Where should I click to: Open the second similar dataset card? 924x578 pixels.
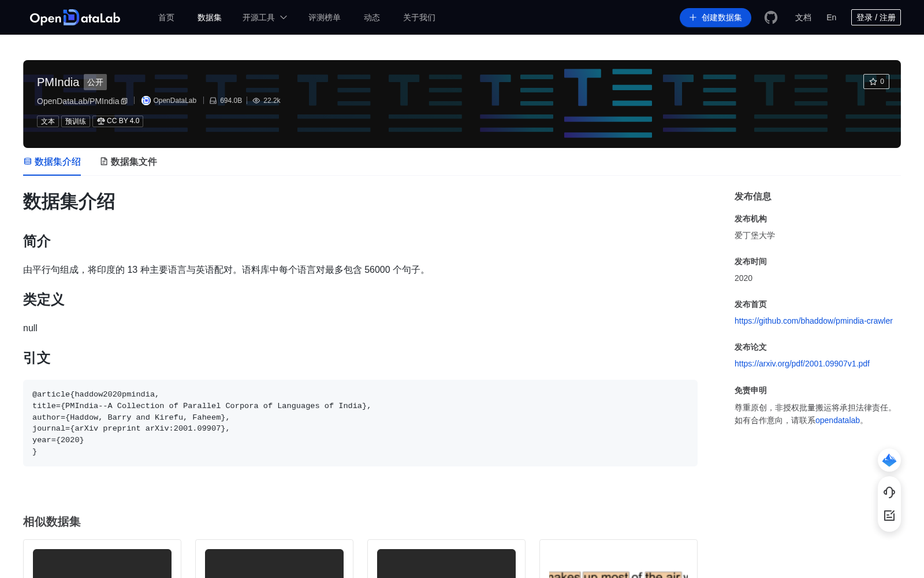274,559
